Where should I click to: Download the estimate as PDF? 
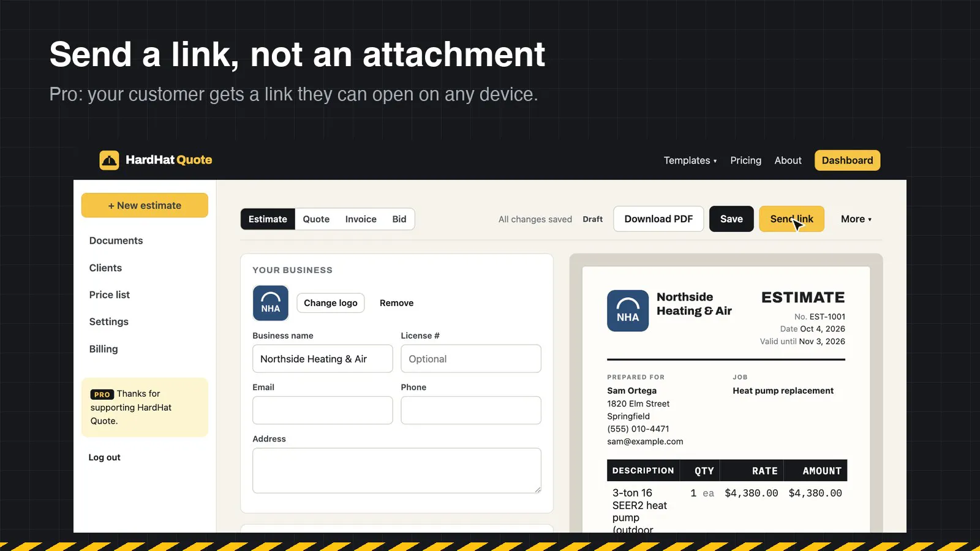(658, 219)
